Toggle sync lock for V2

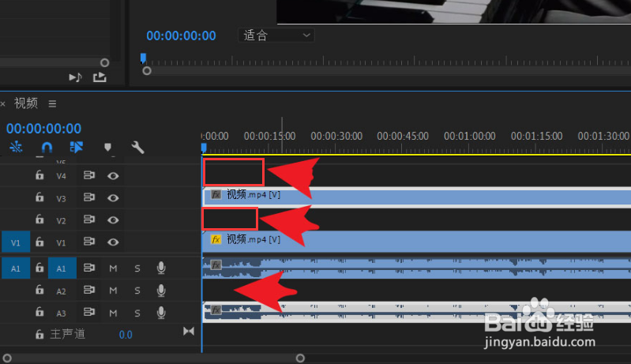pos(89,220)
